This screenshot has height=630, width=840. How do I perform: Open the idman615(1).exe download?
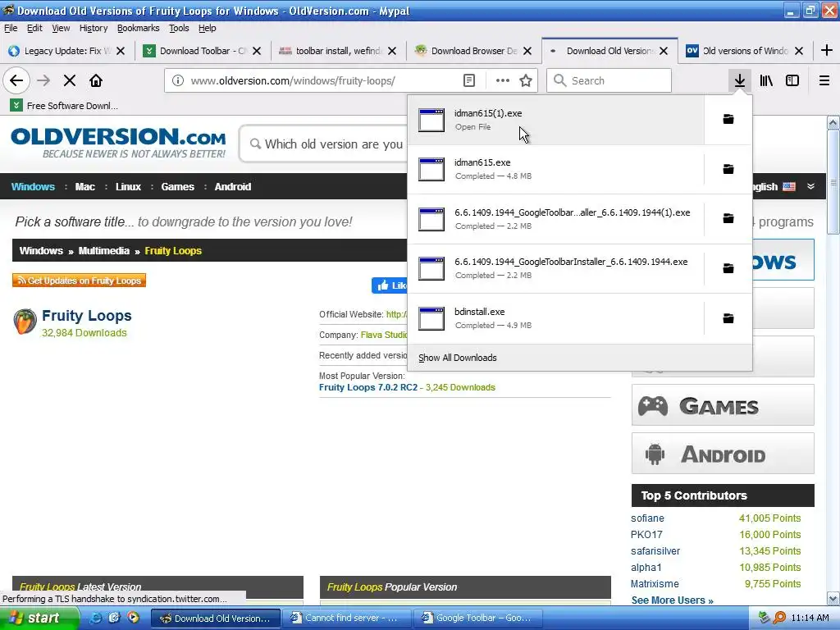(555, 120)
